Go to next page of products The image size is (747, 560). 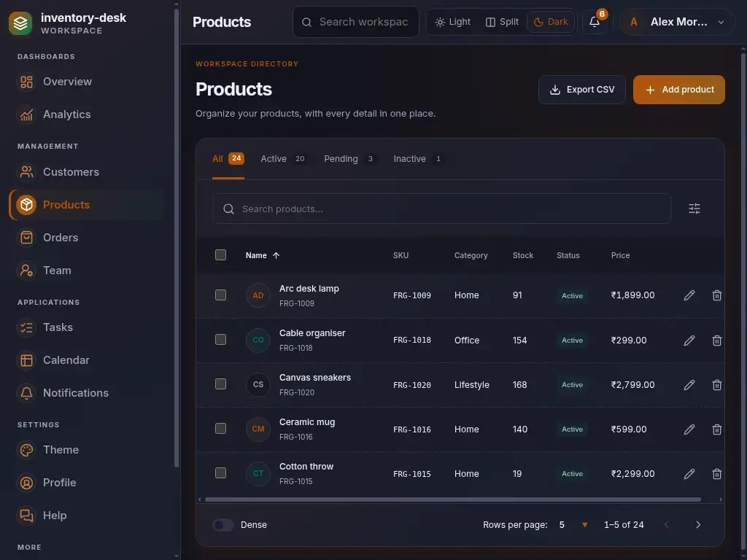pyautogui.click(x=698, y=525)
